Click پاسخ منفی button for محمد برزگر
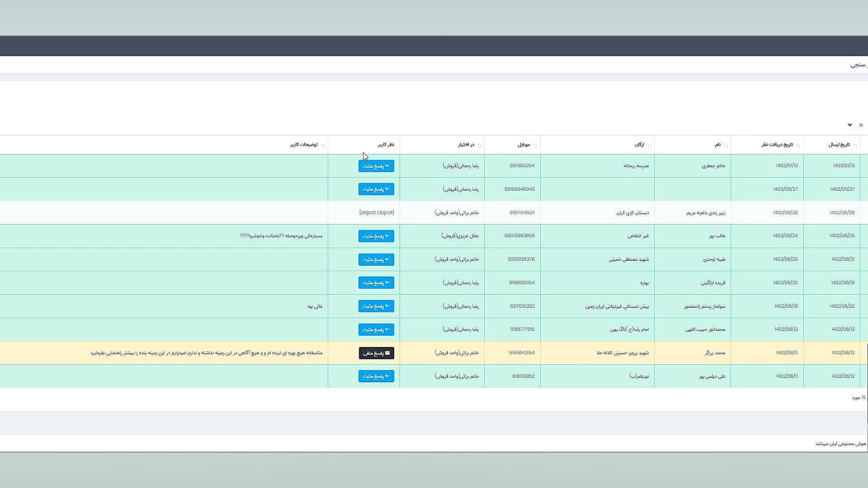The width and height of the screenshot is (868, 488). pyautogui.click(x=376, y=353)
